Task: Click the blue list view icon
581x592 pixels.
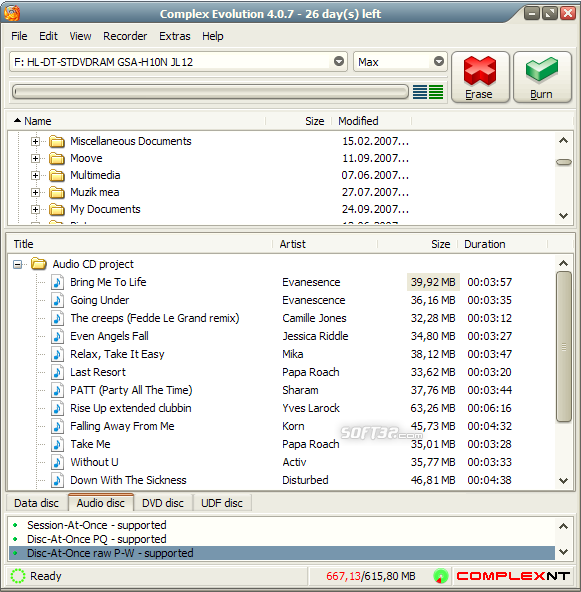Action: 420,92
